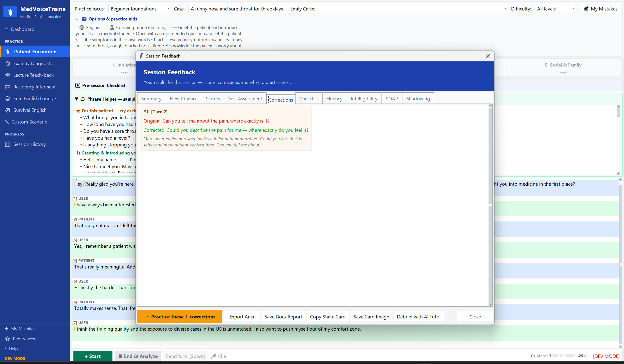The height and width of the screenshot is (364, 624).
Task: Click Practice these 1 corrections button
Action: pyautogui.click(x=179, y=316)
